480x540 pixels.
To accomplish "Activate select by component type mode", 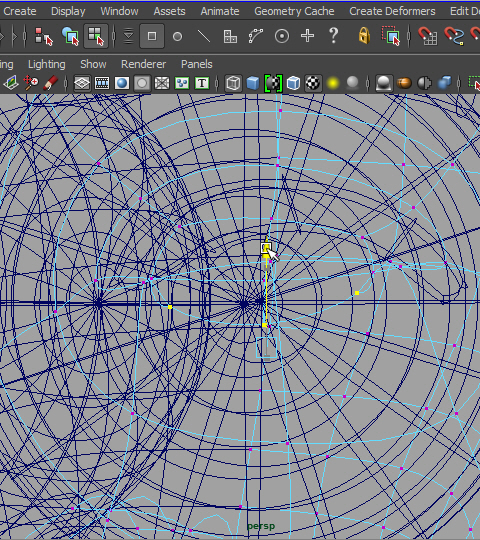I will (x=96, y=36).
